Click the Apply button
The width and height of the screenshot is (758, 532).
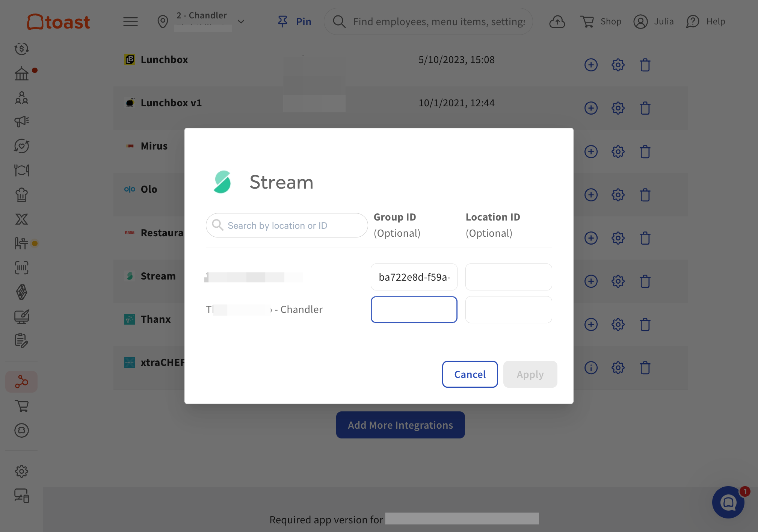pos(530,374)
